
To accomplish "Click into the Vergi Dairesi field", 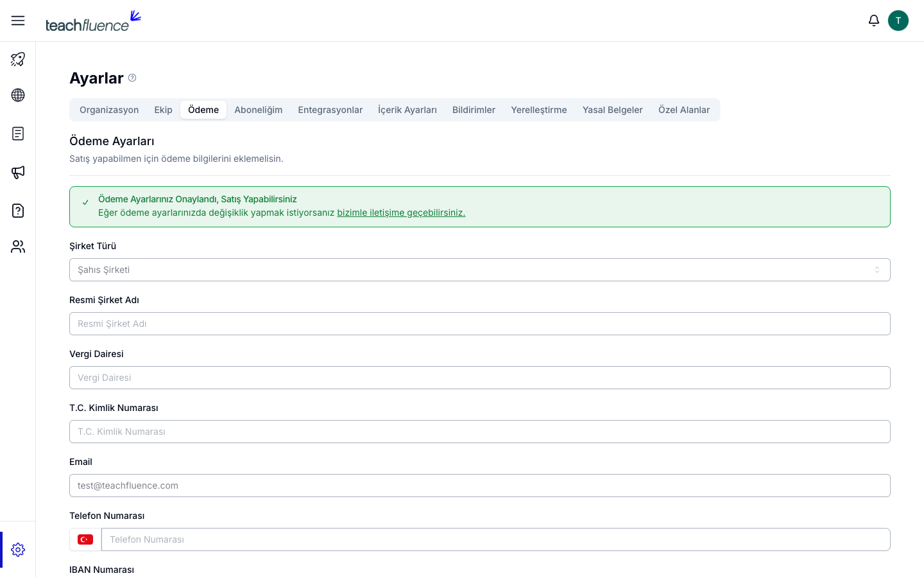I will coord(480,378).
